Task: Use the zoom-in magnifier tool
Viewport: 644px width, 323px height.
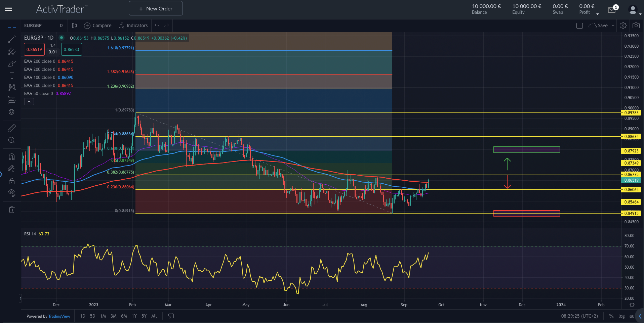Action: [x=12, y=140]
